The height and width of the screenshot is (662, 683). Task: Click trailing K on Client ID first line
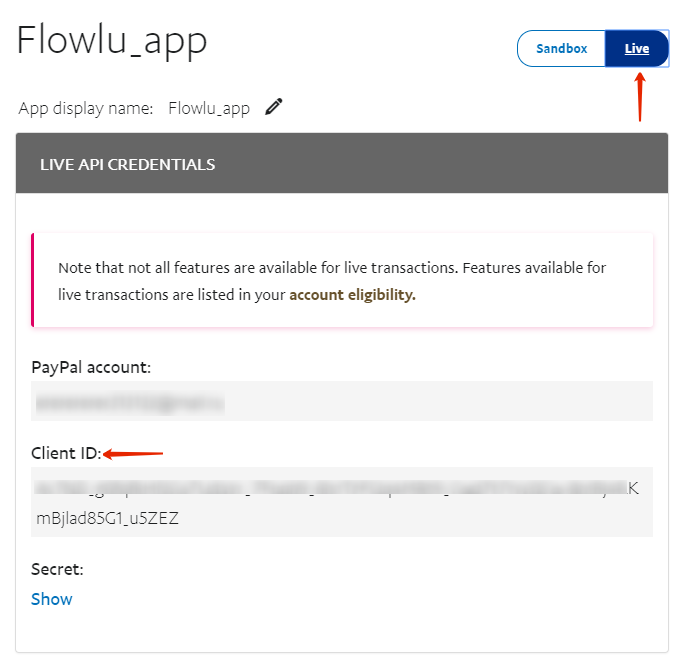633,489
